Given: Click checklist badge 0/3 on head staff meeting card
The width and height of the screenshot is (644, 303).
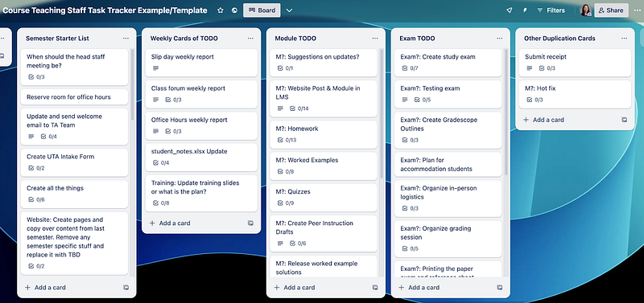Looking at the screenshot, I should click(36, 76).
